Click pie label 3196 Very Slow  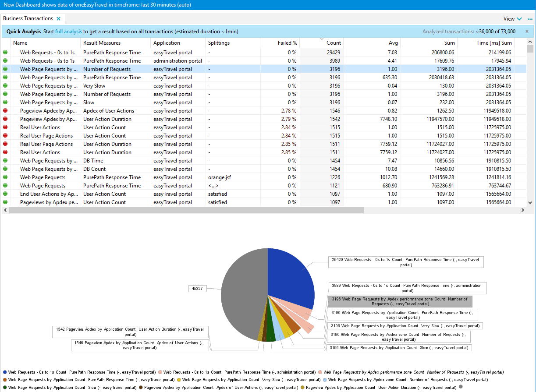405,326
